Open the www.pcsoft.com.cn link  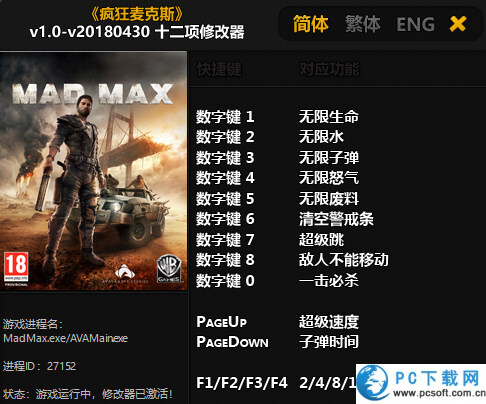pyautogui.click(x=439, y=393)
